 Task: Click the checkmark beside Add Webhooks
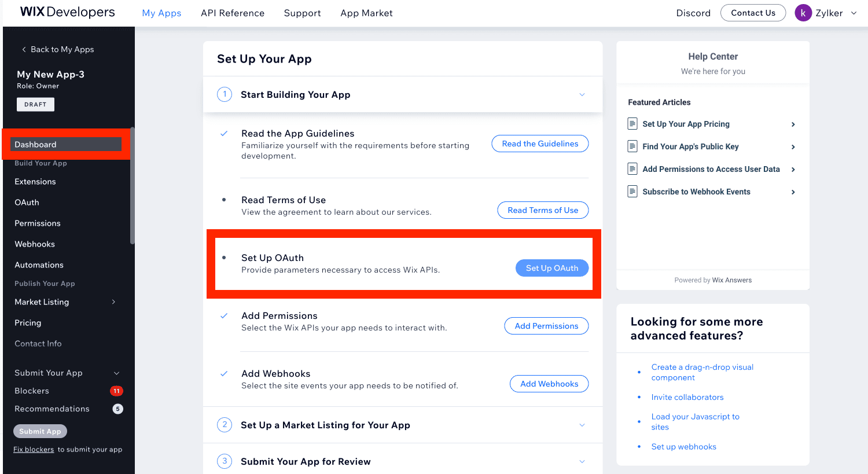(x=224, y=374)
